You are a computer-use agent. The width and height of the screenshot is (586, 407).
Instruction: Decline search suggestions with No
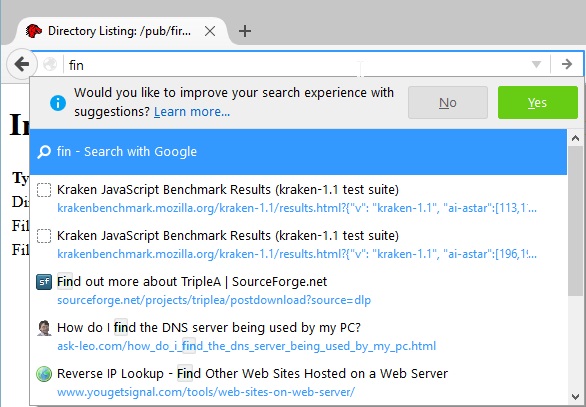(x=448, y=102)
